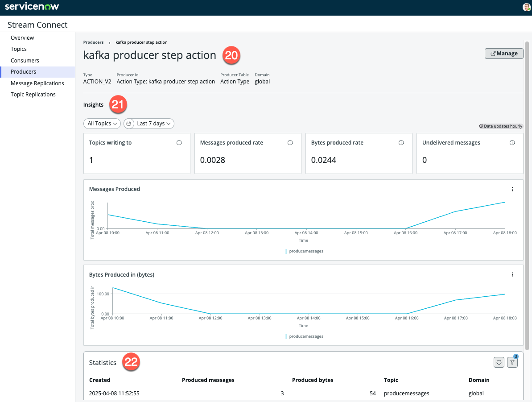Screen dimensions: 532x402
Task: Click the global domain cell in Statistics
Action: (x=476, y=394)
